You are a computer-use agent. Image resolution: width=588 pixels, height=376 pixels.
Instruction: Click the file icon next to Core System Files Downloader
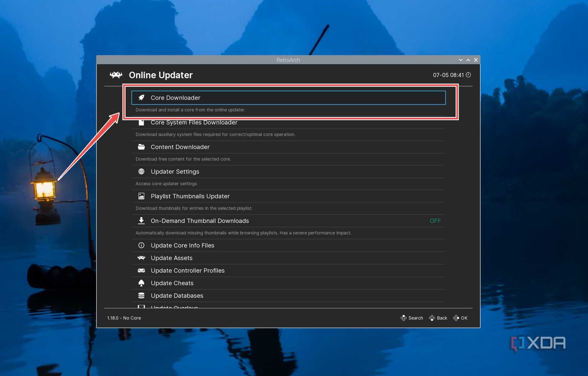pos(141,122)
